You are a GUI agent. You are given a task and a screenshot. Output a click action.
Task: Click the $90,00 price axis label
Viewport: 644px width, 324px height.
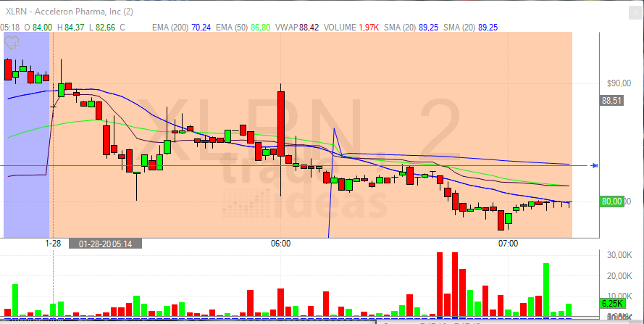(619, 83)
